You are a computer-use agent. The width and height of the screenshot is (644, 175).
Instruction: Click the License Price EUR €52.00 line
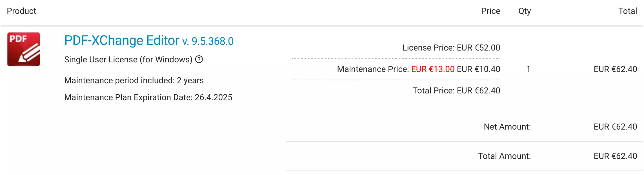451,48
